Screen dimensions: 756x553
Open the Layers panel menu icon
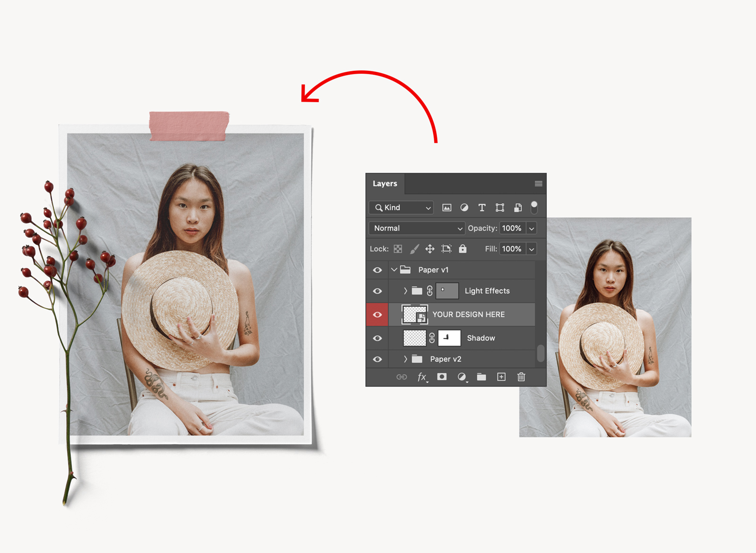click(538, 183)
